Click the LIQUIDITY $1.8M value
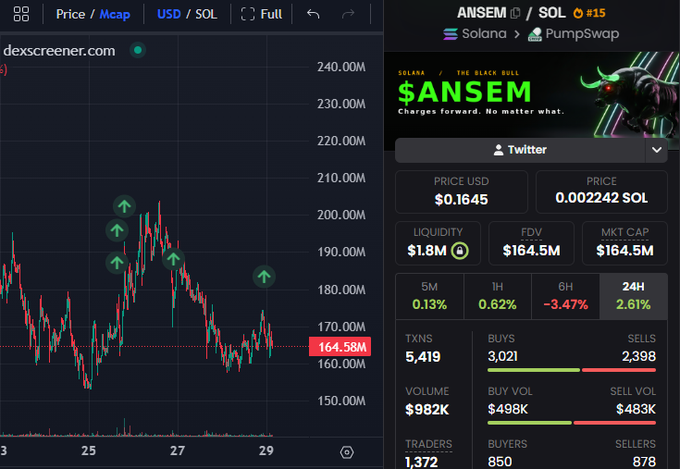This screenshot has width=680, height=469. click(427, 251)
